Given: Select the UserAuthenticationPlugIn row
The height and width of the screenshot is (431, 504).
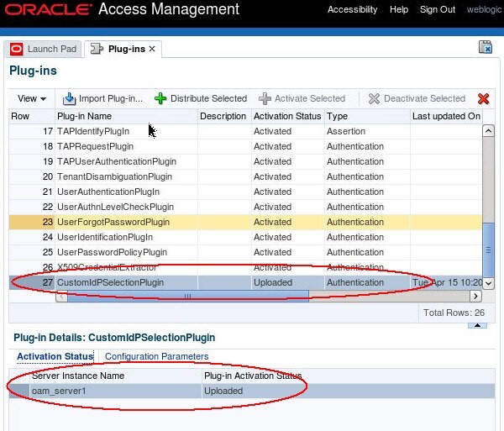Looking at the screenshot, I should click(245, 192).
